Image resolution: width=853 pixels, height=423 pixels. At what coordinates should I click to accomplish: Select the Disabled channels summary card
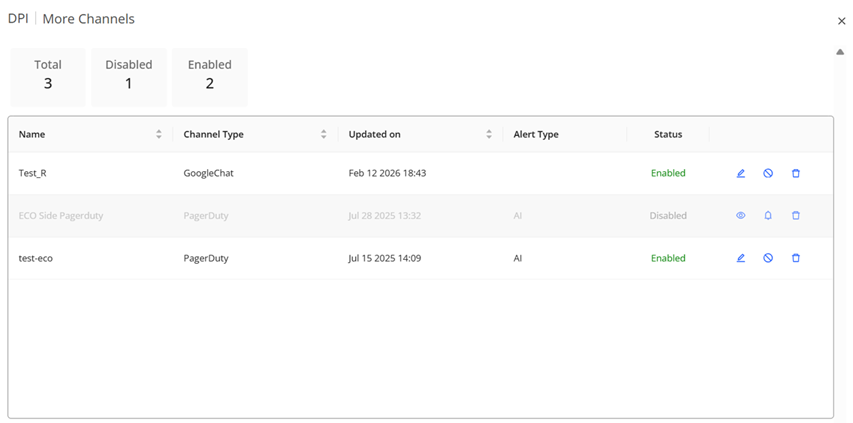point(129,76)
